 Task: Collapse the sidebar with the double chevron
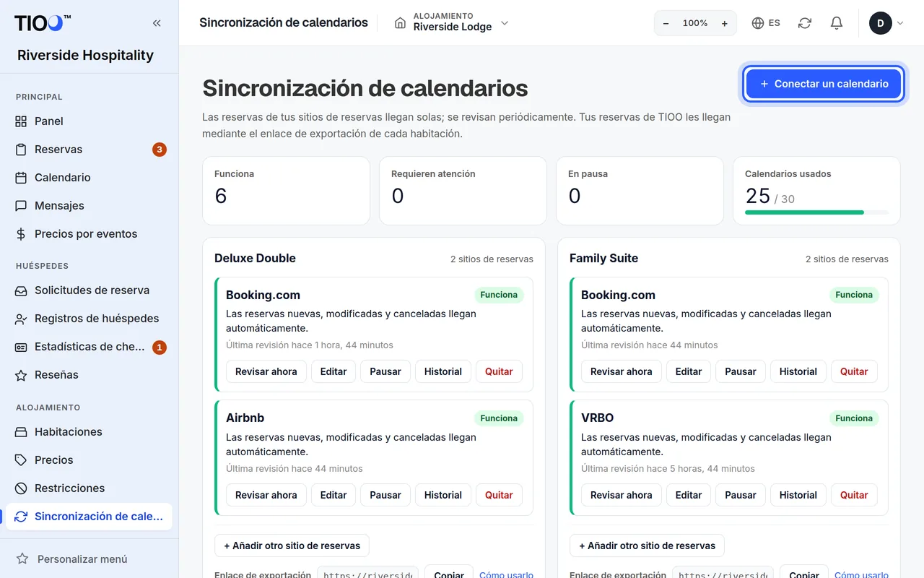(x=157, y=23)
